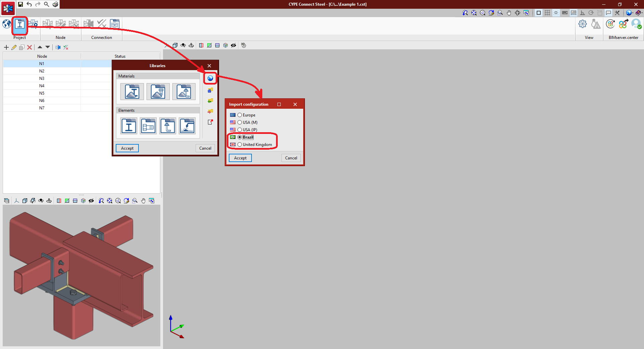Click the pencil edit icon above node list
Screen dimensions: 644x349
pos(14,47)
